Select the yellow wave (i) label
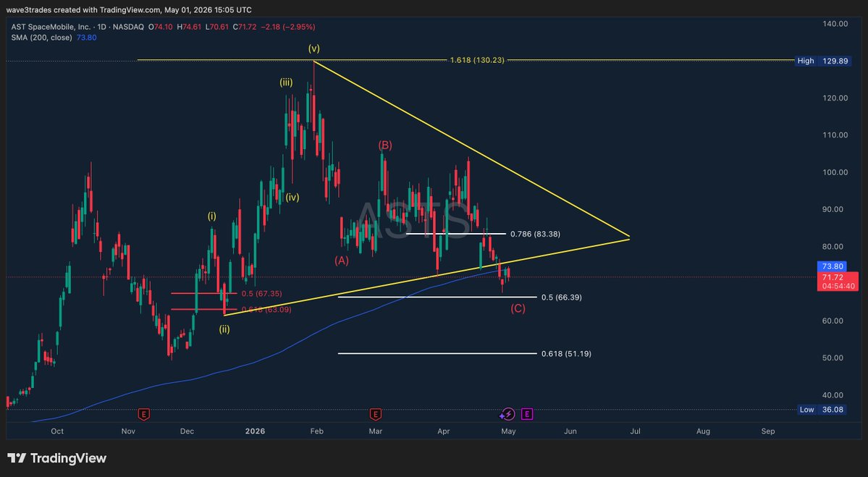Screen dimensions: 868x477 (212, 216)
